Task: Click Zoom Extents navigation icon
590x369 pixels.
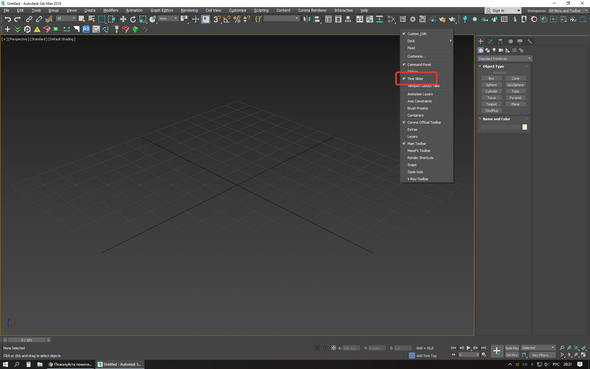Action: click(576, 348)
